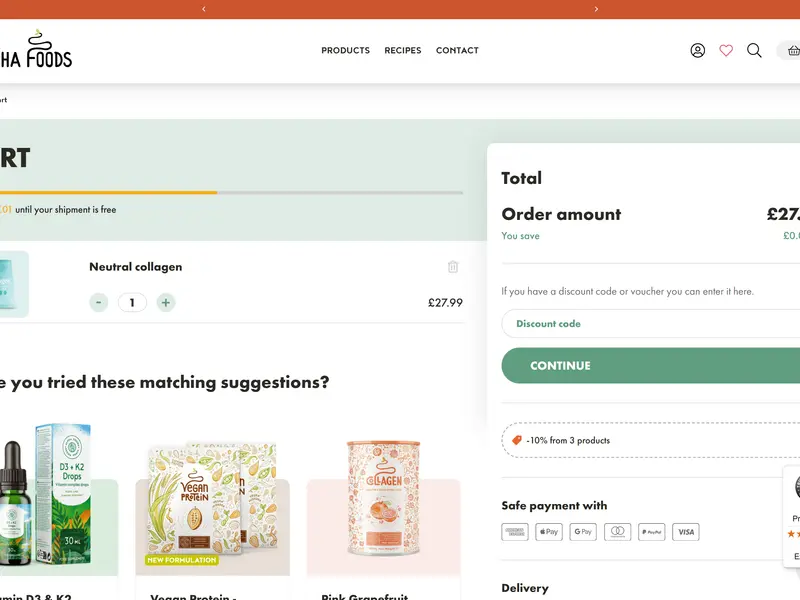Screen dimensions: 800x600
Task: Click the quantity field showing 1
Action: pos(132,302)
